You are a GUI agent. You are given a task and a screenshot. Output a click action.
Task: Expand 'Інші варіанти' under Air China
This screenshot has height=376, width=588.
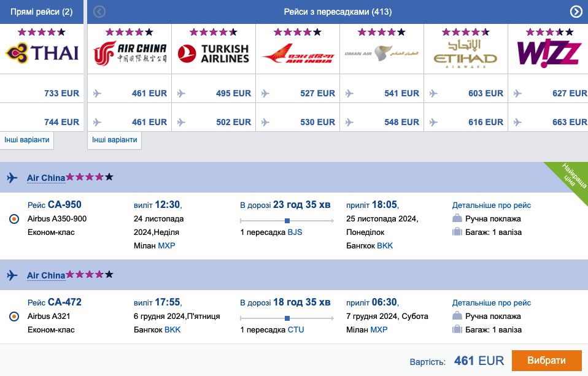pos(115,140)
